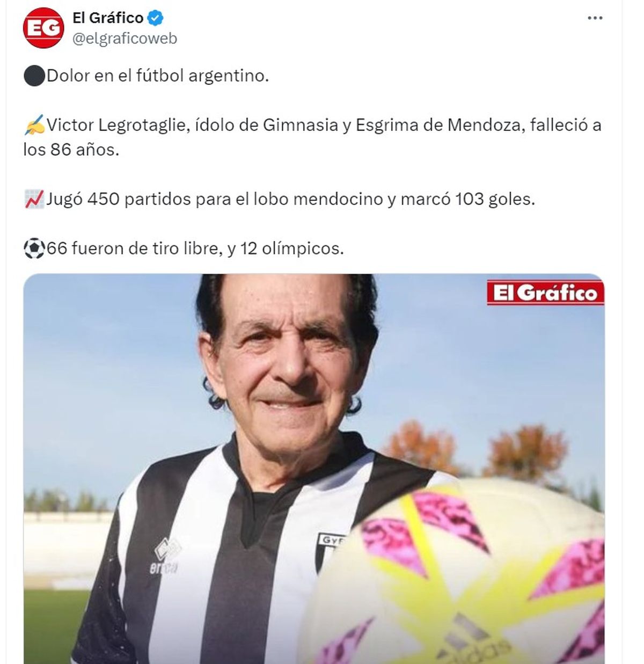Click the '66 fueron de tiro libre' line
The width and height of the screenshot is (644, 664).
point(195,249)
